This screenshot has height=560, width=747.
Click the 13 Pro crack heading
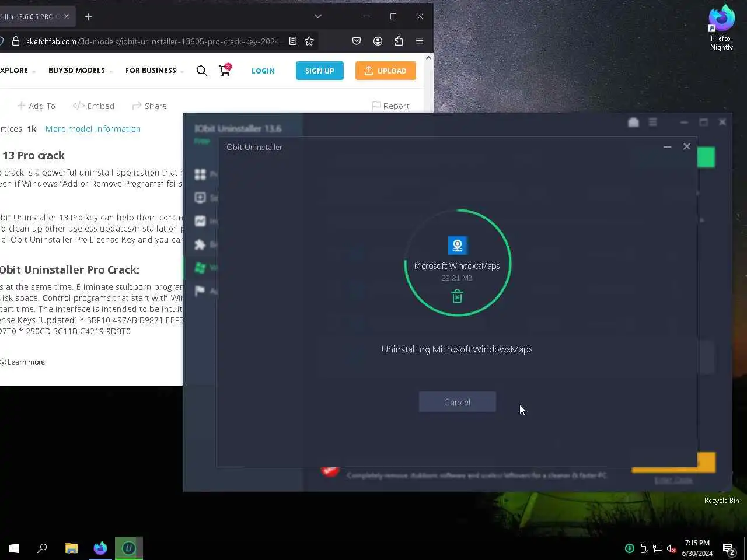pyautogui.click(x=33, y=156)
